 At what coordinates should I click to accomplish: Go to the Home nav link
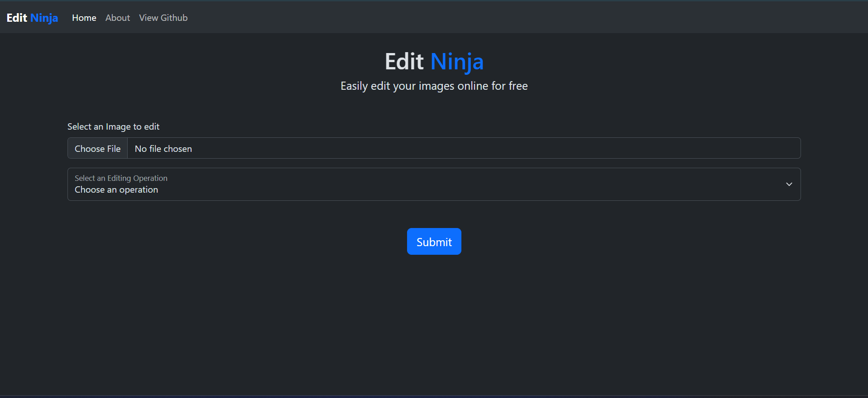[84, 18]
